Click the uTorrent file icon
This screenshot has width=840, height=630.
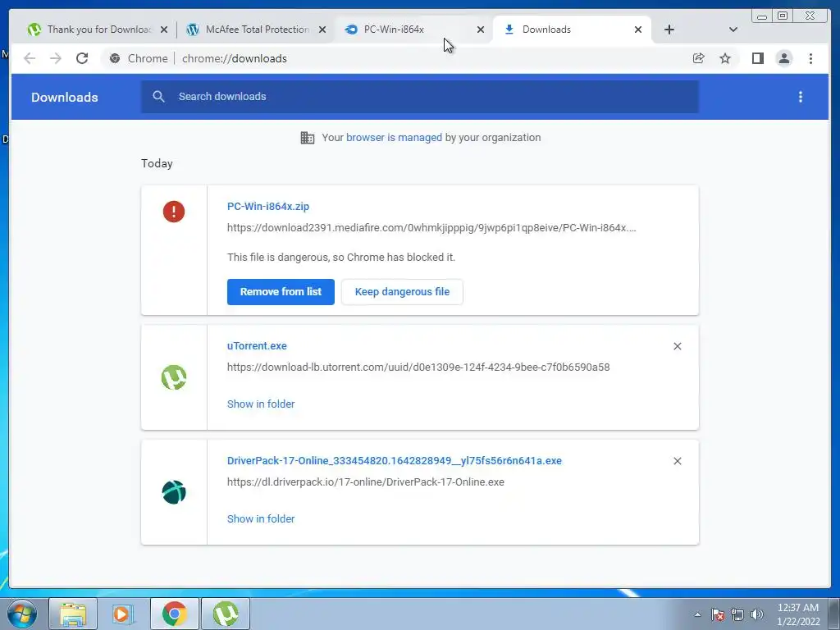pos(174,377)
